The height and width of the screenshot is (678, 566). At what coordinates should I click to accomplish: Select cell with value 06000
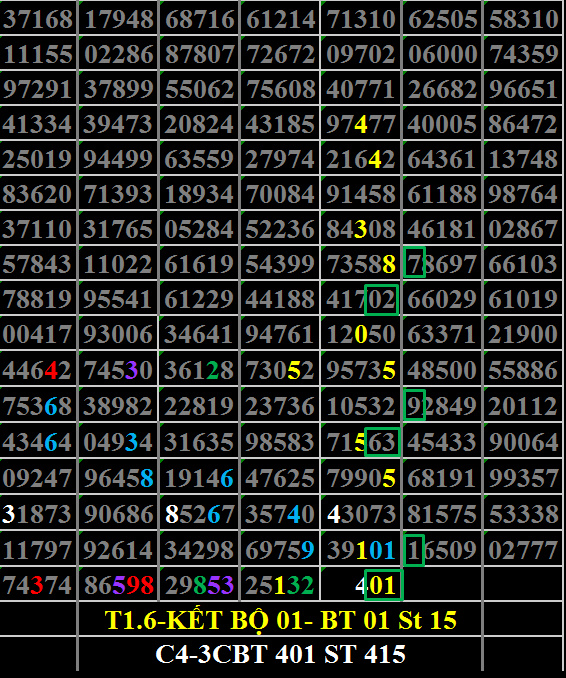pyautogui.click(x=443, y=53)
